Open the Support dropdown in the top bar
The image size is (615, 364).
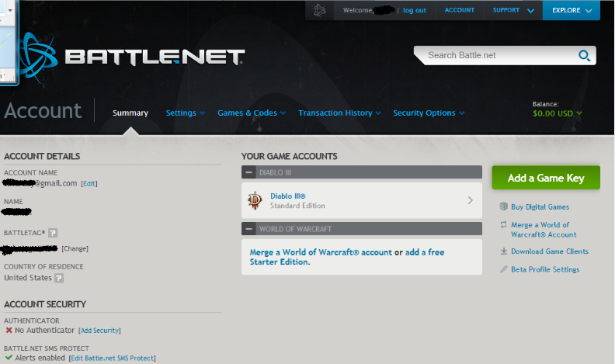click(x=513, y=10)
